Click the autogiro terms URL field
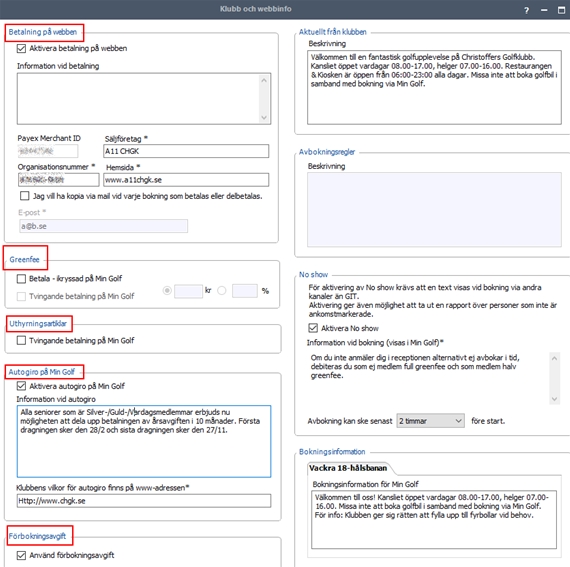 point(144,501)
